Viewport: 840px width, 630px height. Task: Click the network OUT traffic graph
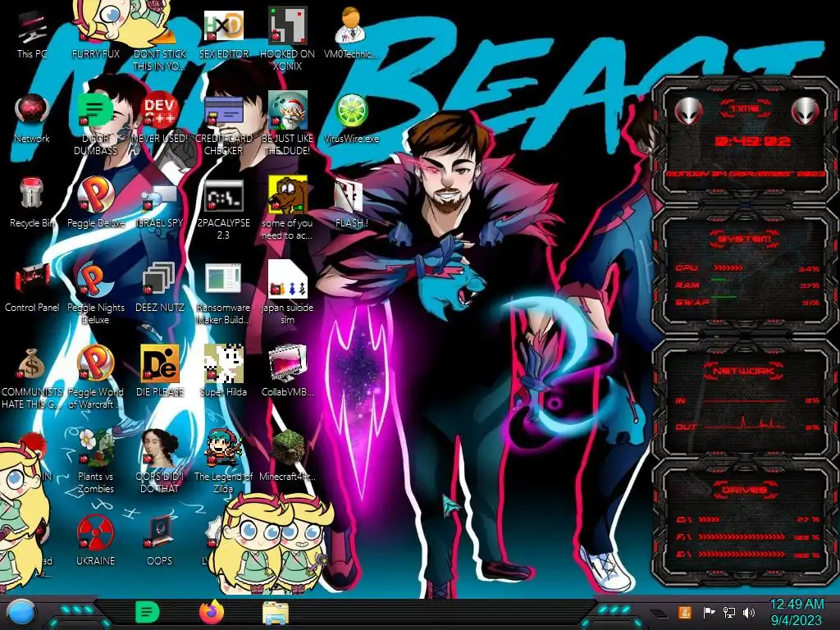tap(745, 424)
